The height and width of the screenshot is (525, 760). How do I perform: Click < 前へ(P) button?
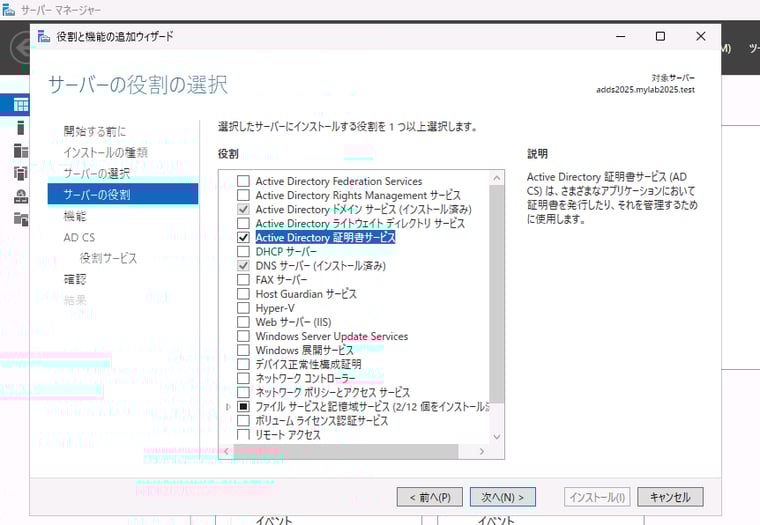tap(429, 497)
